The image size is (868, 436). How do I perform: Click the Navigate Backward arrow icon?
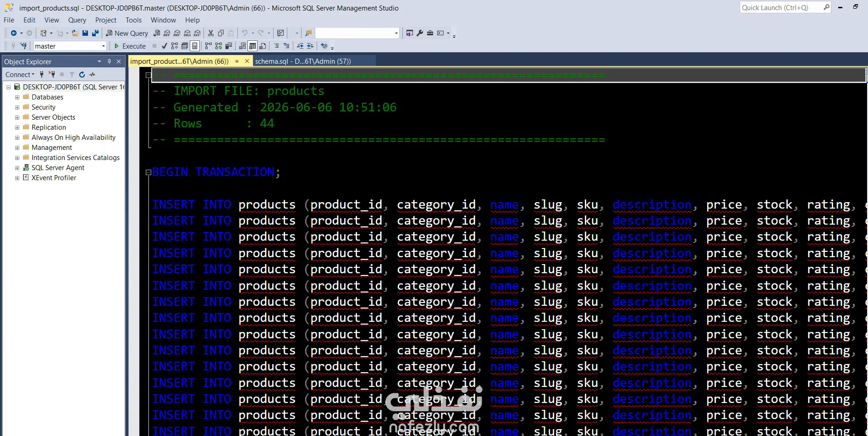[14, 33]
